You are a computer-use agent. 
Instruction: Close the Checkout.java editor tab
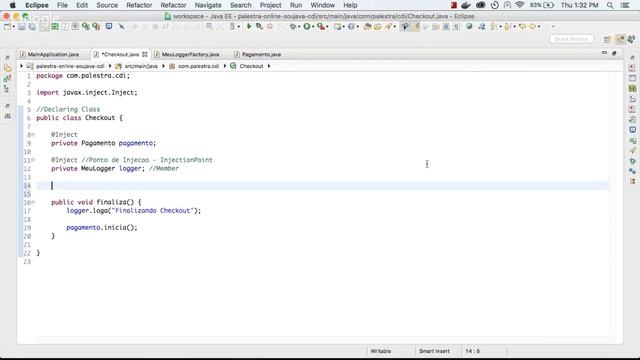coord(144,54)
